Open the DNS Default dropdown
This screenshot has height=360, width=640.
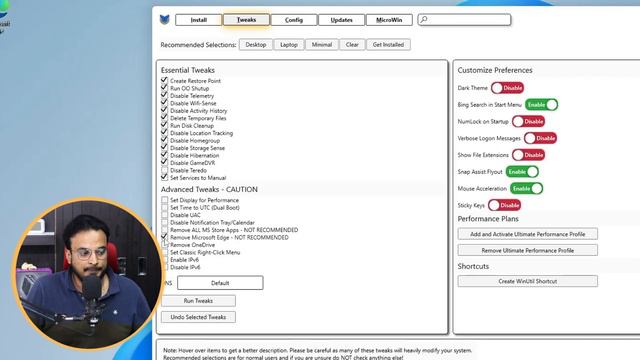pyautogui.click(x=220, y=283)
